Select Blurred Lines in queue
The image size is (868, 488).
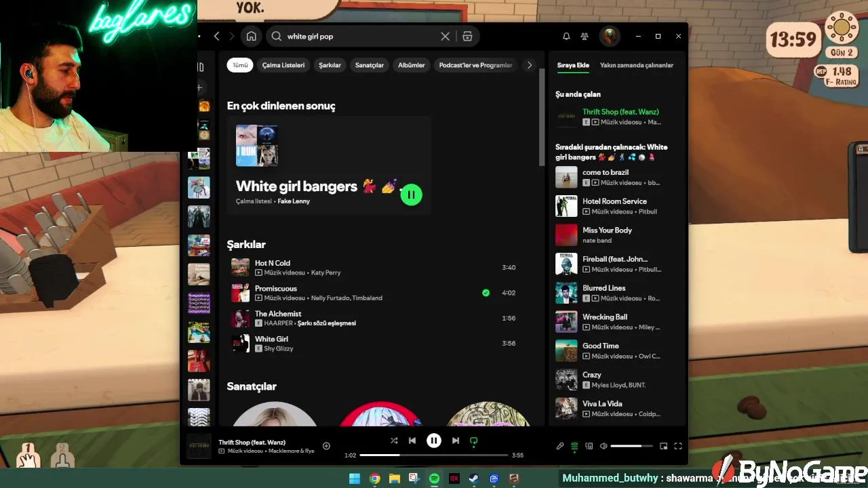coord(617,293)
